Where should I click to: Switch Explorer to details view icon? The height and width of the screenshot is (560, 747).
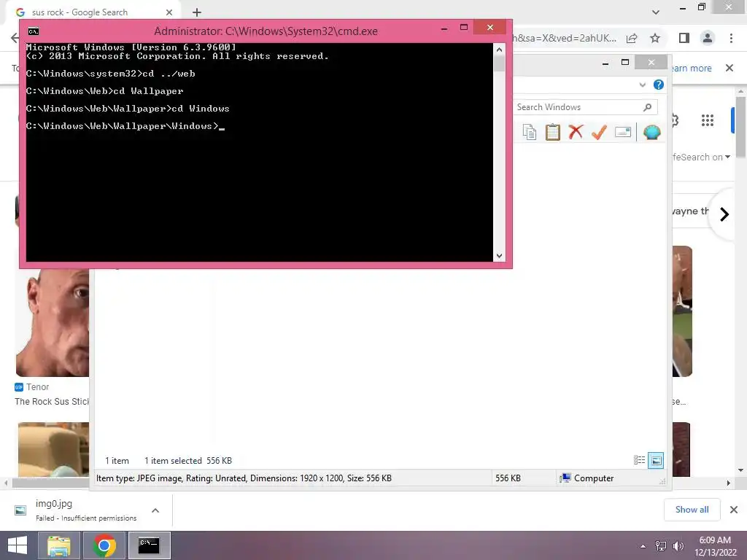pyautogui.click(x=639, y=460)
